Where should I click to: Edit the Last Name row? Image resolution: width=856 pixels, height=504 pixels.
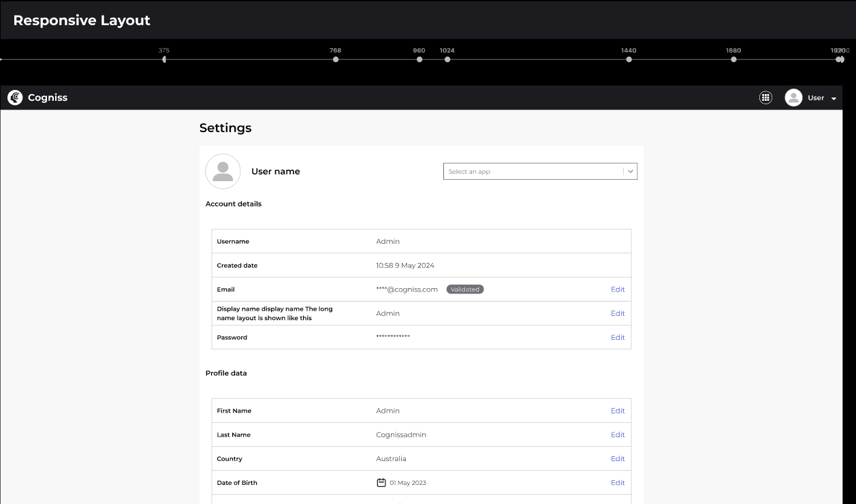618,435
